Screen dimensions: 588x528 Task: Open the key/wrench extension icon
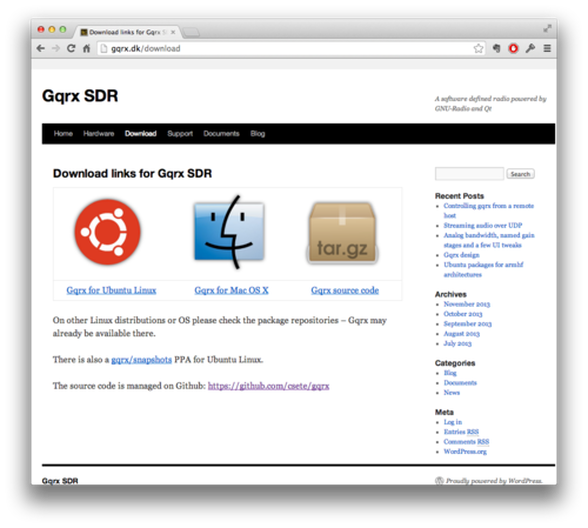[530, 48]
